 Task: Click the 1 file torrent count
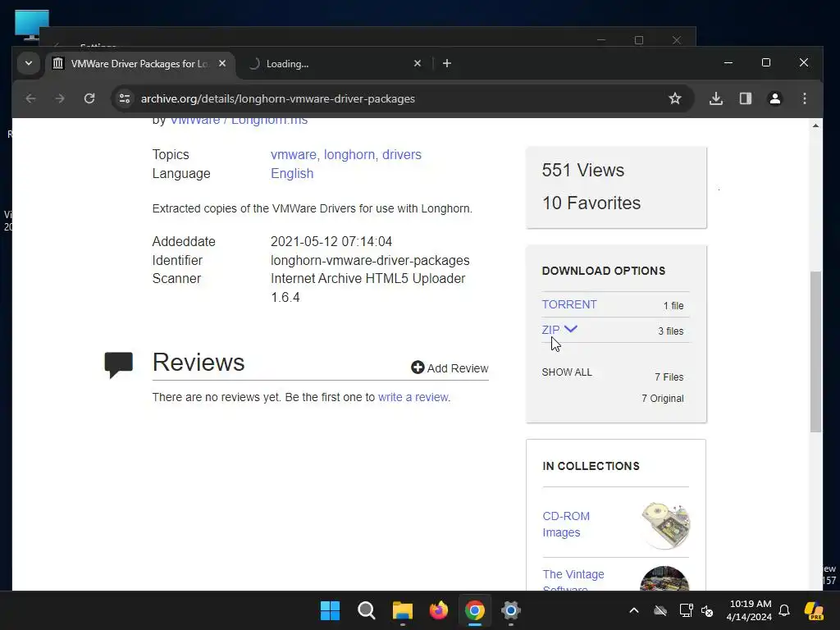coord(673,306)
